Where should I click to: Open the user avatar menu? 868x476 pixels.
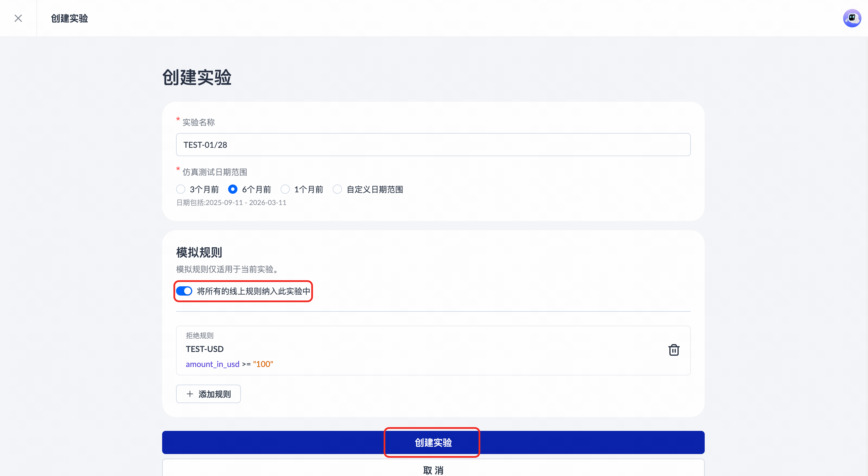(x=851, y=18)
